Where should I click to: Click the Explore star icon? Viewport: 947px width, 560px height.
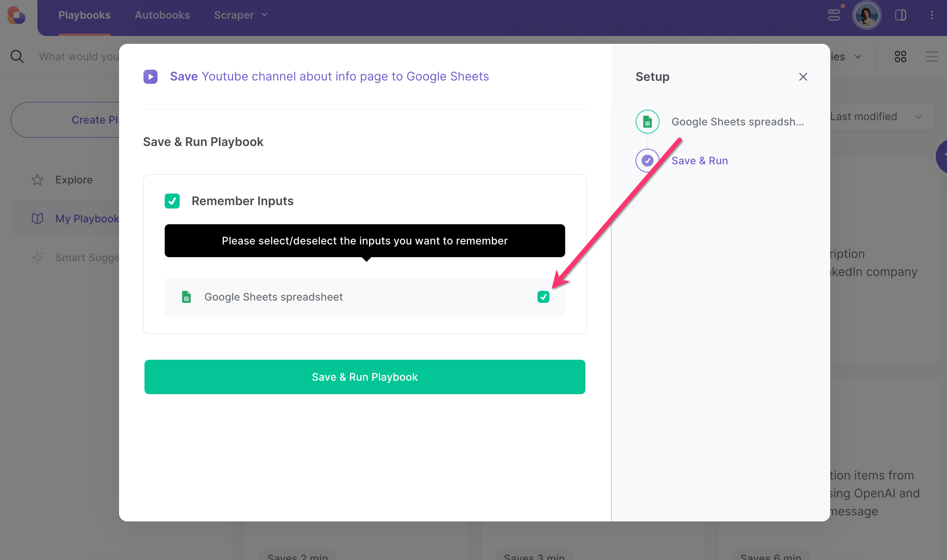click(37, 180)
